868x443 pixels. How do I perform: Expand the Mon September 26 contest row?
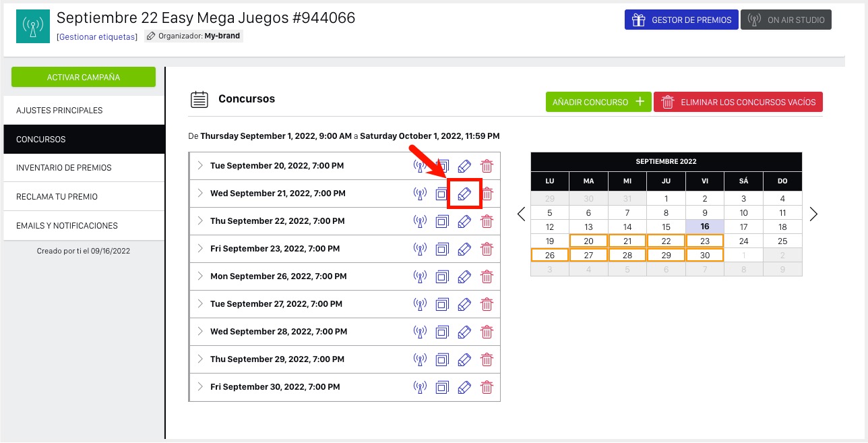pos(200,276)
